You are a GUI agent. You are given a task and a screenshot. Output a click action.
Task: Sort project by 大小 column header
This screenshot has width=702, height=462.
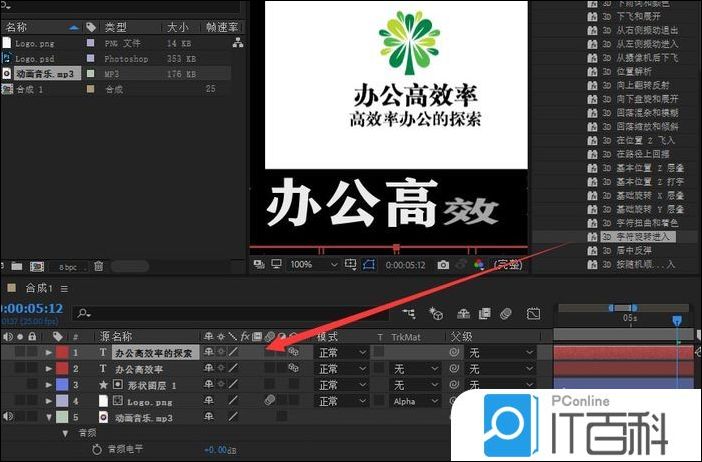[178, 27]
